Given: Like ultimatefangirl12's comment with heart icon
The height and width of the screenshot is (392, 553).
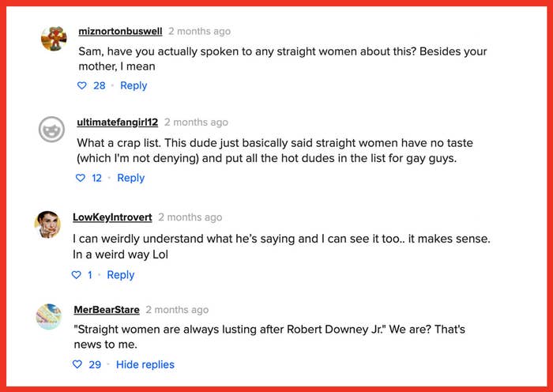Looking at the screenshot, I should click(x=81, y=178).
